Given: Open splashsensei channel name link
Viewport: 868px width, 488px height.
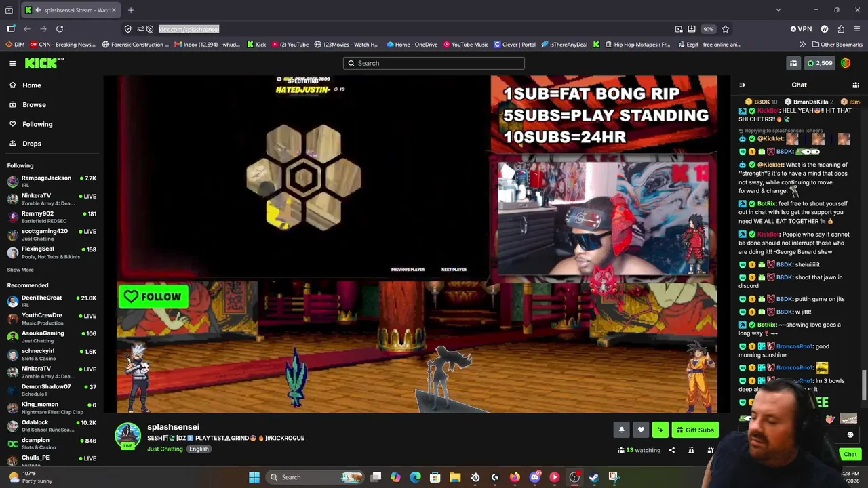Looking at the screenshot, I should click(x=173, y=427).
